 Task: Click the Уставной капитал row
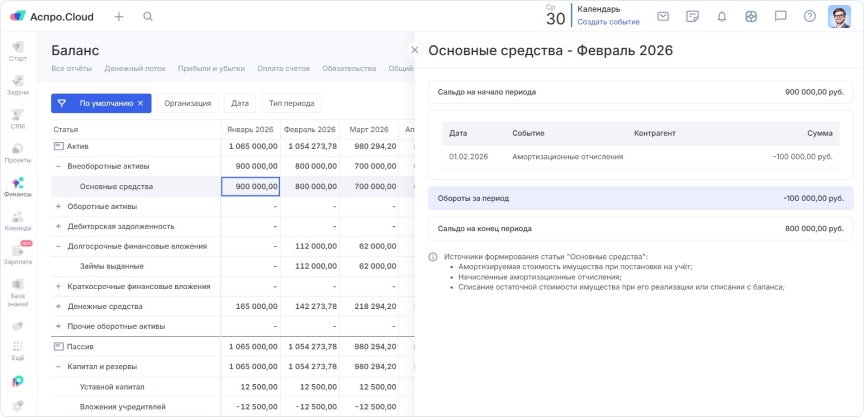pyautogui.click(x=233, y=387)
